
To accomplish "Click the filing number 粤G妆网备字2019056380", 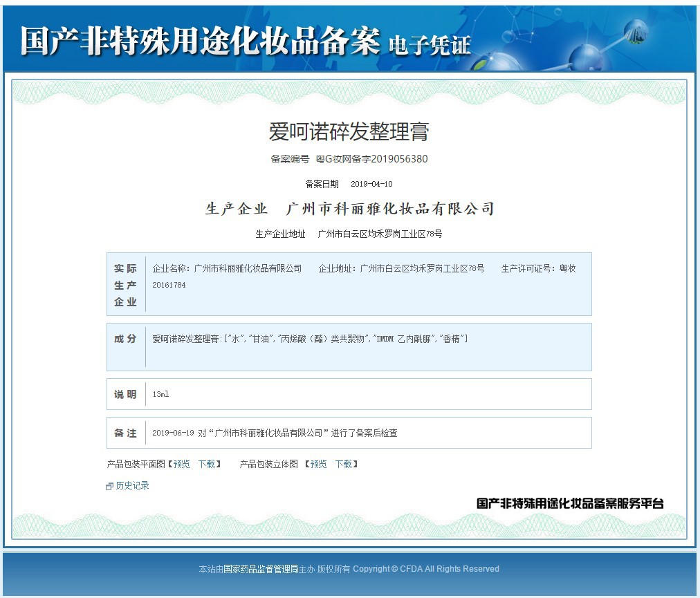I will click(x=372, y=159).
